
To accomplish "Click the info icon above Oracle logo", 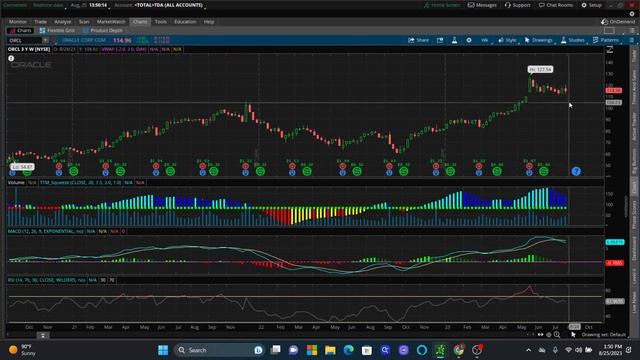I will click(11, 58).
